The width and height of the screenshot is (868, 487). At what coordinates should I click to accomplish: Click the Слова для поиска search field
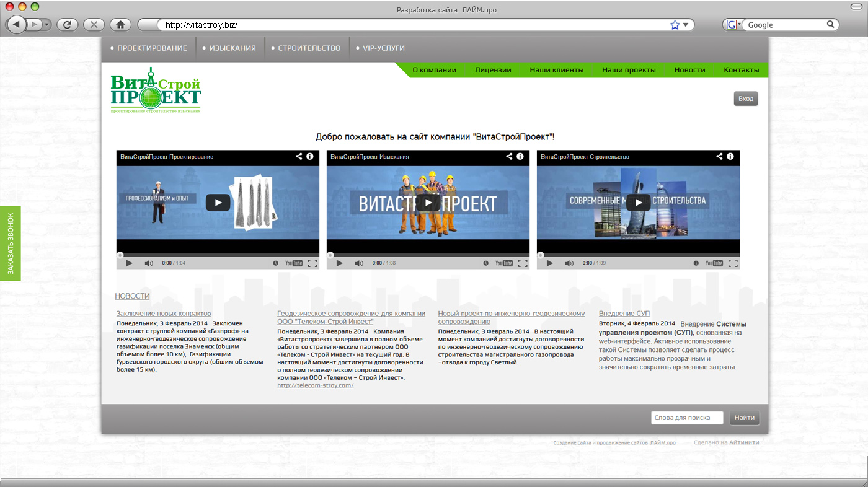pos(687,418)
